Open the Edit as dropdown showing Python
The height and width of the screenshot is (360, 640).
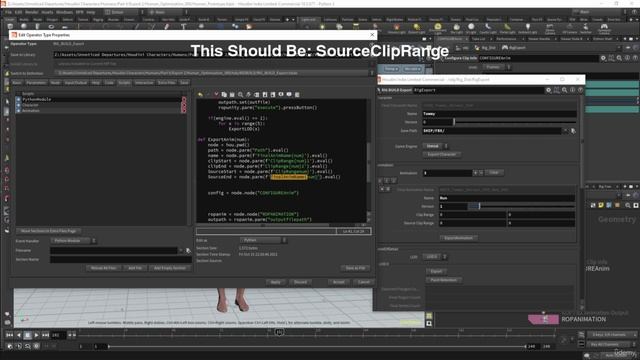[x=263, y=240]
